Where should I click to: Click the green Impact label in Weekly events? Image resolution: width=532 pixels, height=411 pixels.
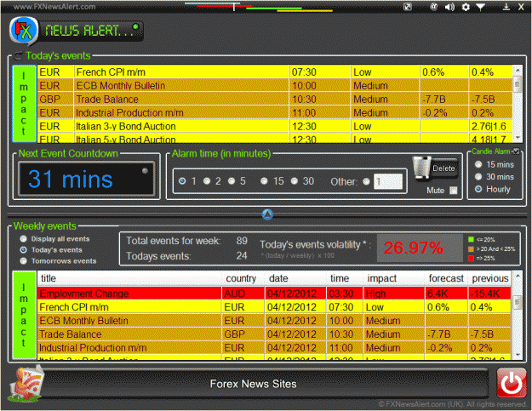tap(24, 315)
